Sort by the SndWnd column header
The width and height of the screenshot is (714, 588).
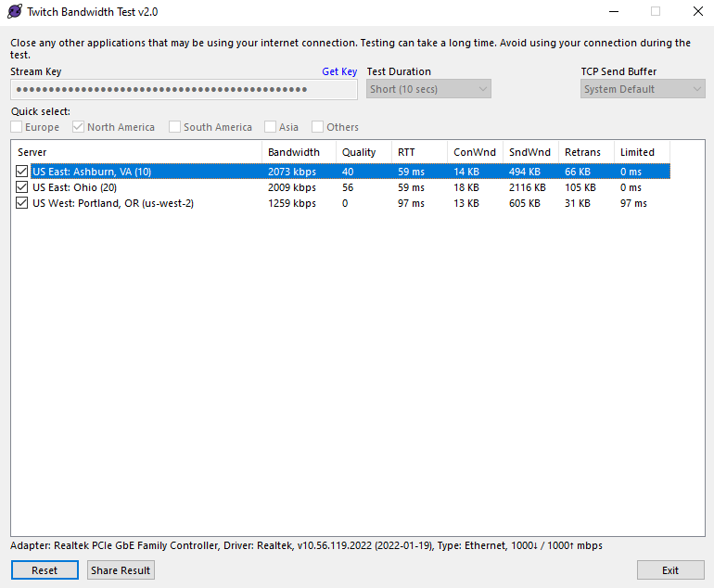(530, 152)
